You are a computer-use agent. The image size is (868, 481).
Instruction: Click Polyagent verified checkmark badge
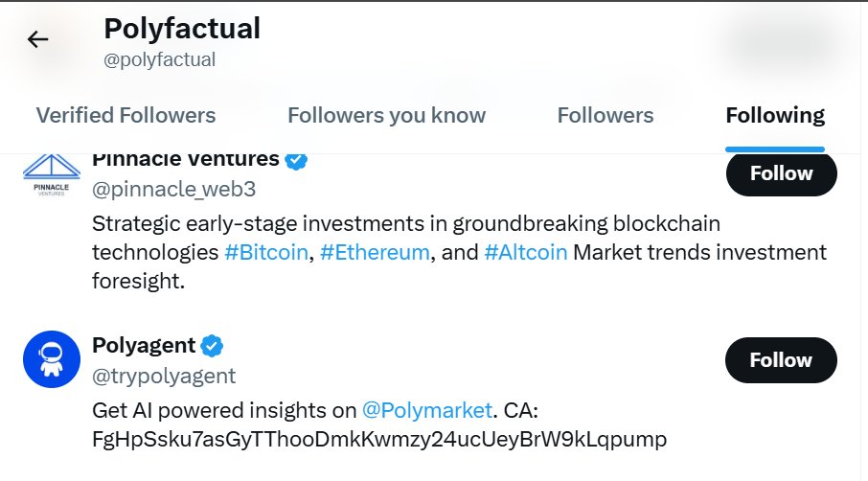click(x=212, y=346)
